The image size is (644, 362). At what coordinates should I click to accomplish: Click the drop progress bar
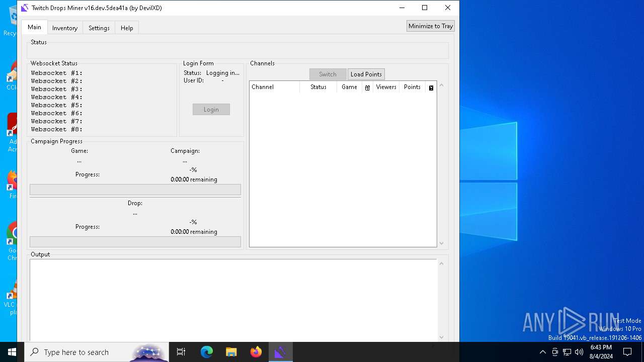tap(135, 242)
